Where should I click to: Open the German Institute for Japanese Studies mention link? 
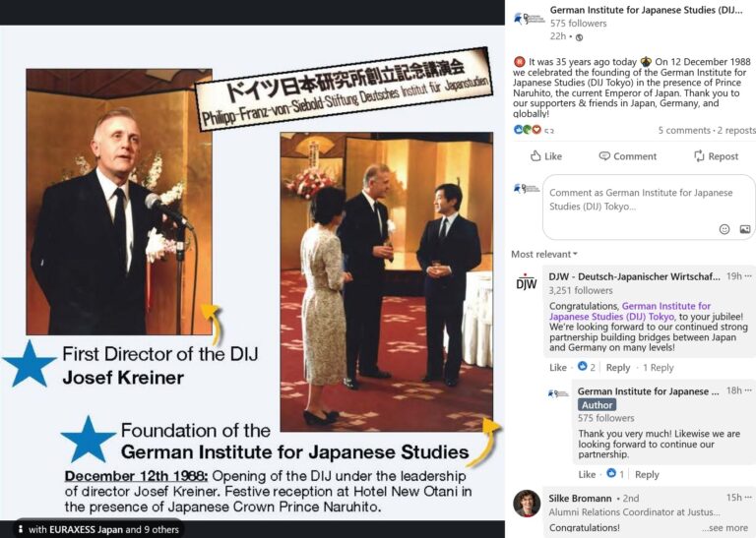click(x=630, y=311)
